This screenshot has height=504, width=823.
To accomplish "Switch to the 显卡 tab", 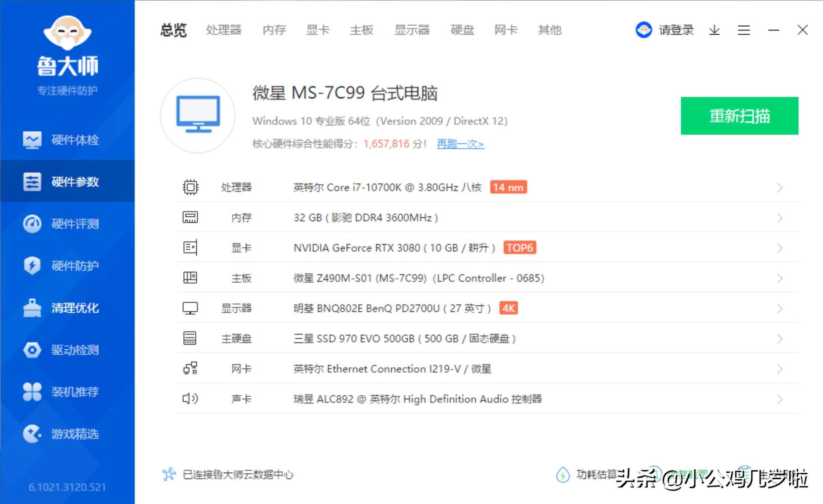I will pos(318,30).
